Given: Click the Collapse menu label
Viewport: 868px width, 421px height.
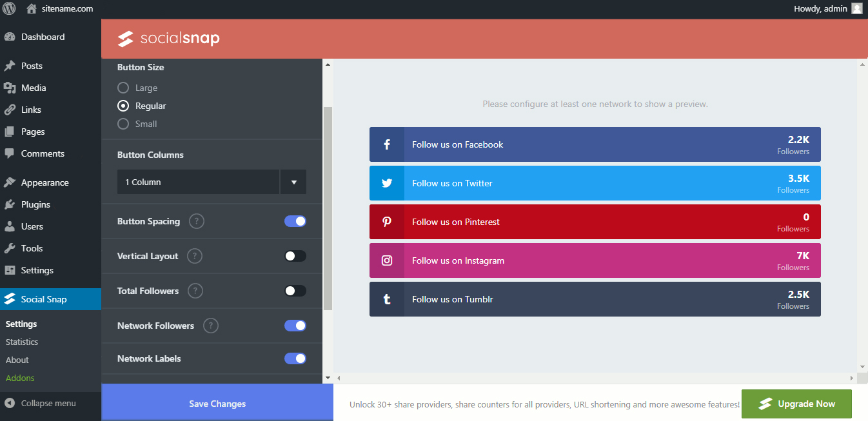Looking at the screenshot, I should 48,403.
